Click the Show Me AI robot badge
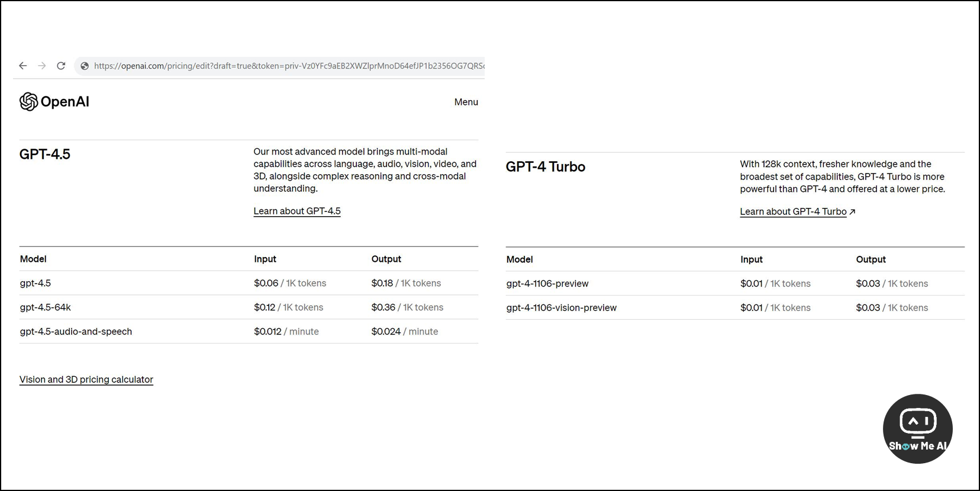This screenshot has height=491, width=980. click(918, 429)
